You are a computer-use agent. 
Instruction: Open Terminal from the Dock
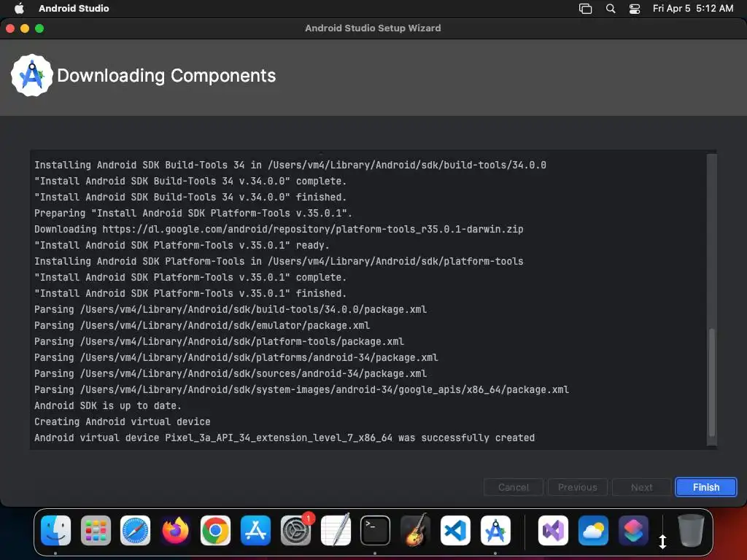[x=376, y=530]
